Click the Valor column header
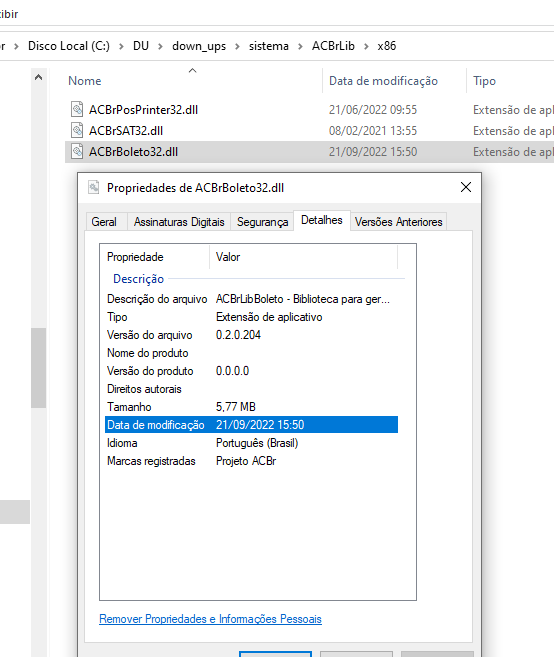The image size is (554, 657). pos(228,257)
